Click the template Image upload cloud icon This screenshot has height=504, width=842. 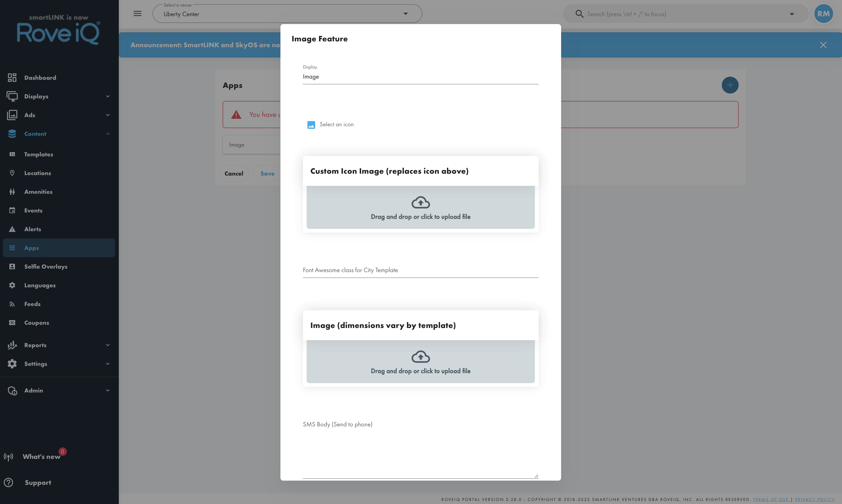tap(420, 356)
